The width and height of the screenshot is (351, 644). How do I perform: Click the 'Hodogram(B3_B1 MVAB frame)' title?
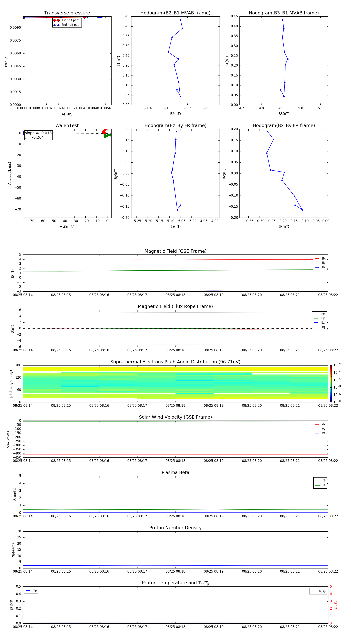[x=284, y=13]
